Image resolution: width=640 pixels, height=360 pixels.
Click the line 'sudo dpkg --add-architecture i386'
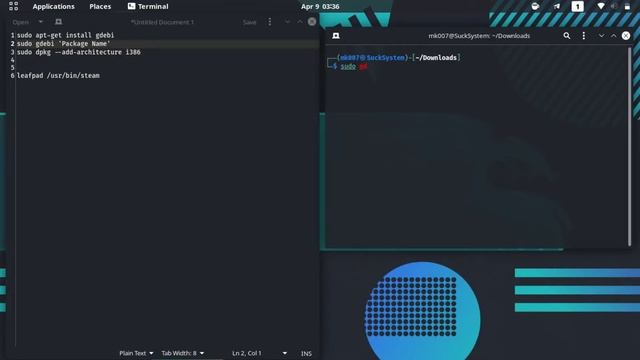tap(79, 52)
